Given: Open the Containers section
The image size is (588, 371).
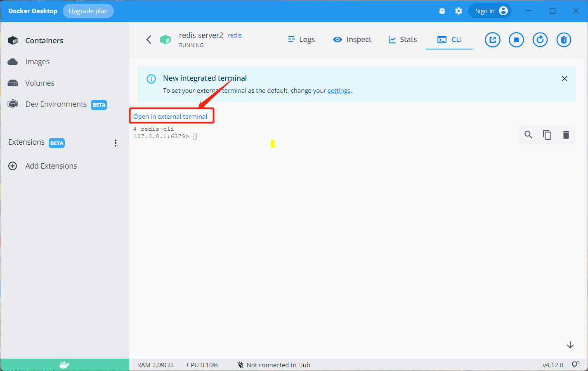Looking at the screenshot, I should [x=36, y=40].
